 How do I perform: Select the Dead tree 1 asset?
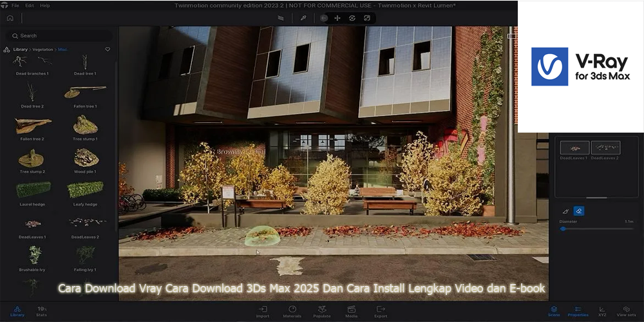coord(85,65)
